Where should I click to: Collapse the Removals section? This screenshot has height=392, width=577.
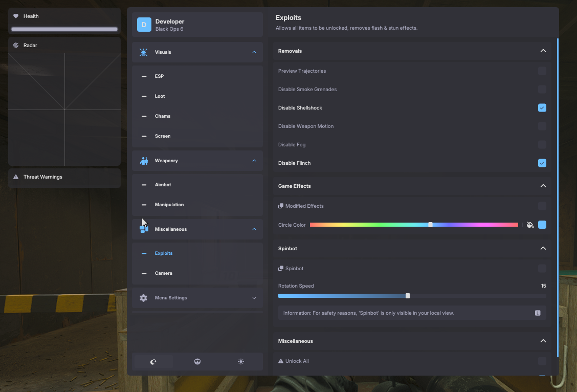point(543,51)
